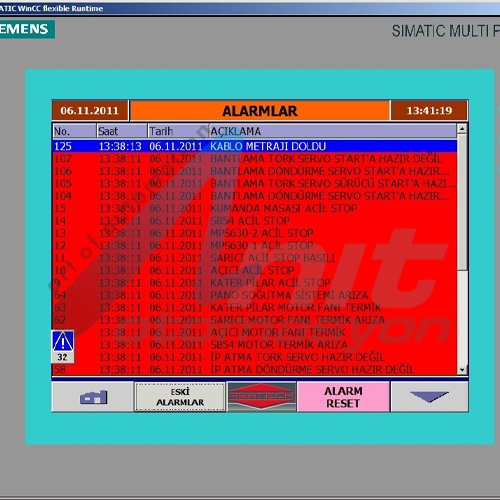Open ESKİ ALARMLAR history
The height and width of the screenshot is (500, 500).
coord(180,397)
